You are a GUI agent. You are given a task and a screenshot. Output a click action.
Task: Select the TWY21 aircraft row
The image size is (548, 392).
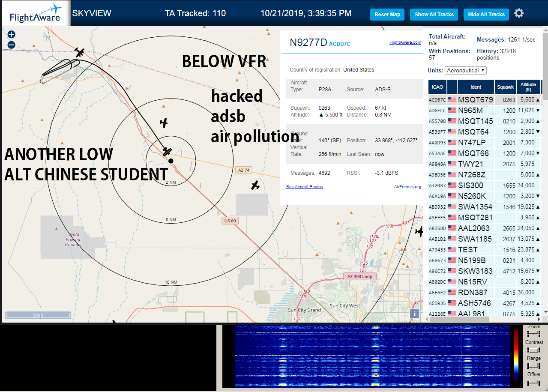pos(485,164)
